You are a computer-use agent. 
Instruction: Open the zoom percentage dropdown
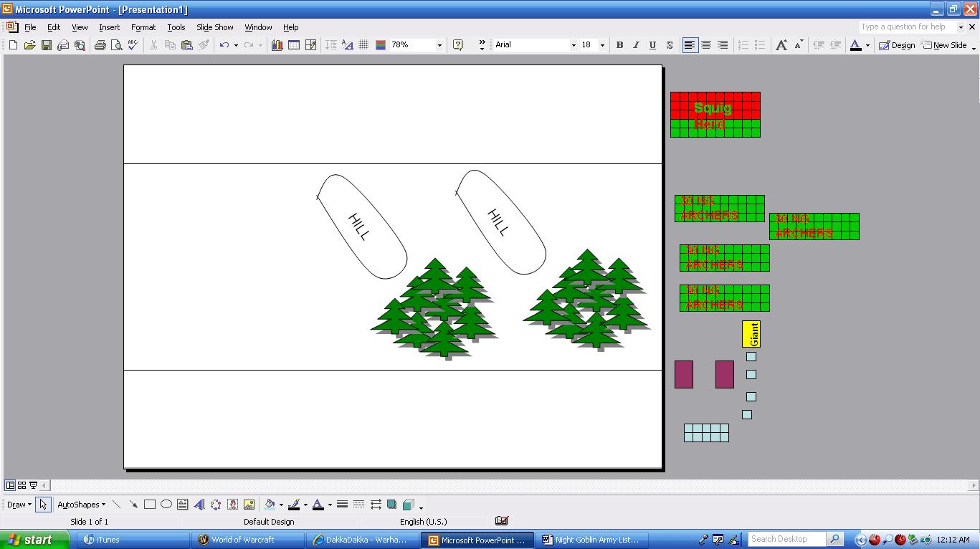[x=439, y=45]
